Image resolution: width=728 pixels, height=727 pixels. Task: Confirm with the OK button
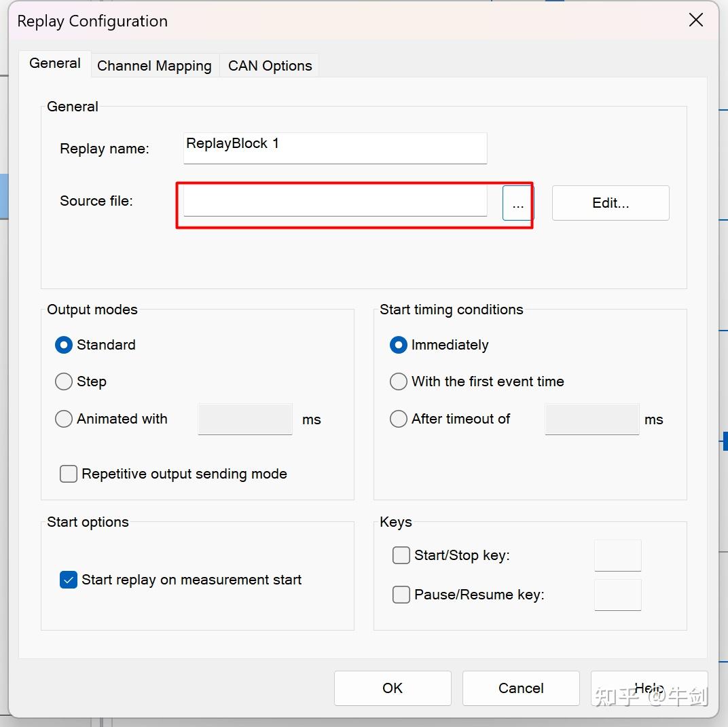[393, 688]
